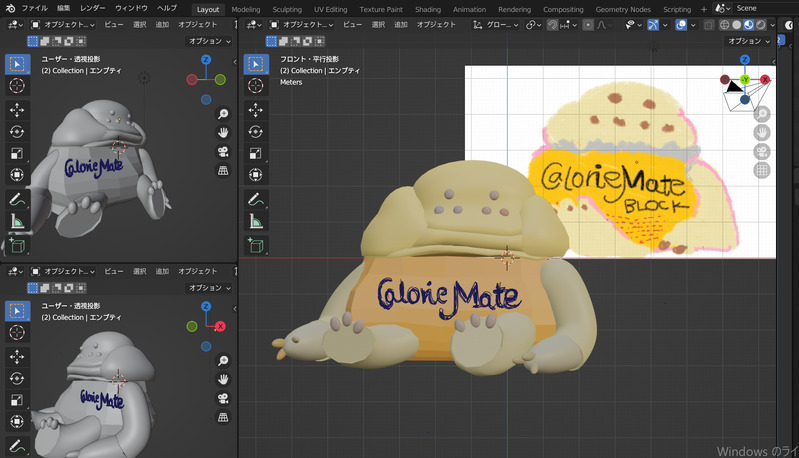Switch to the Sculpting workspace tab
Screen dimensions: 799x458
click(x=287, y=8)
